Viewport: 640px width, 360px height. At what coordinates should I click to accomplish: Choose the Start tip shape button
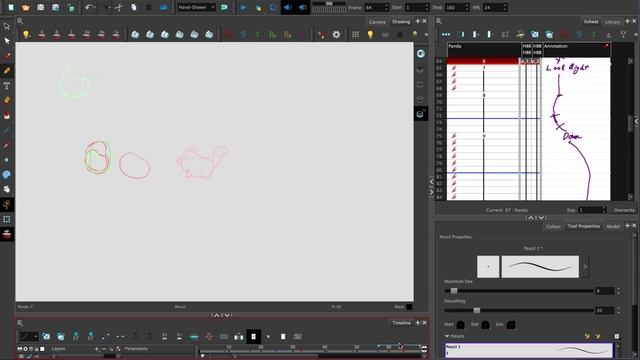460,325
